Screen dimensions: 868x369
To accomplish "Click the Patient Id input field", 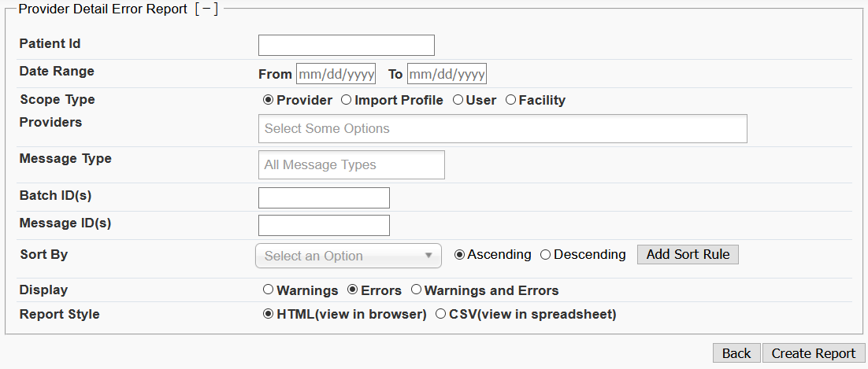I will point(346,46).
